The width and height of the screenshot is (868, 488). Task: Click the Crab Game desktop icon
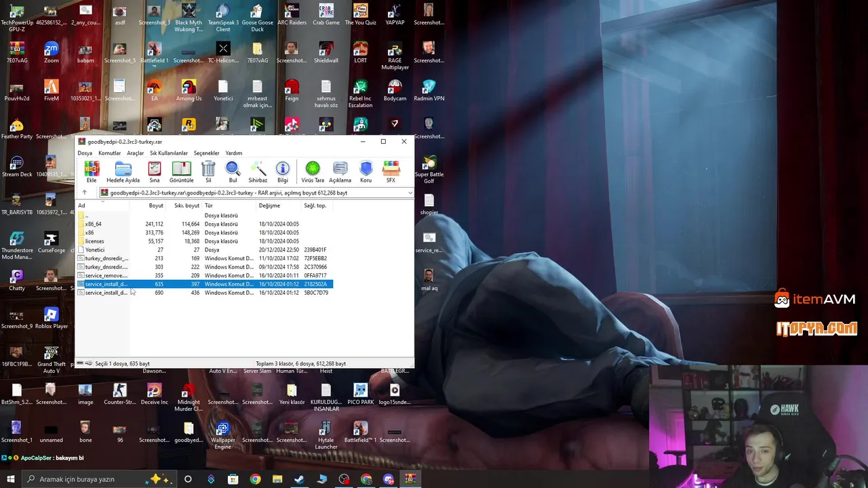[x=326, y=15]
